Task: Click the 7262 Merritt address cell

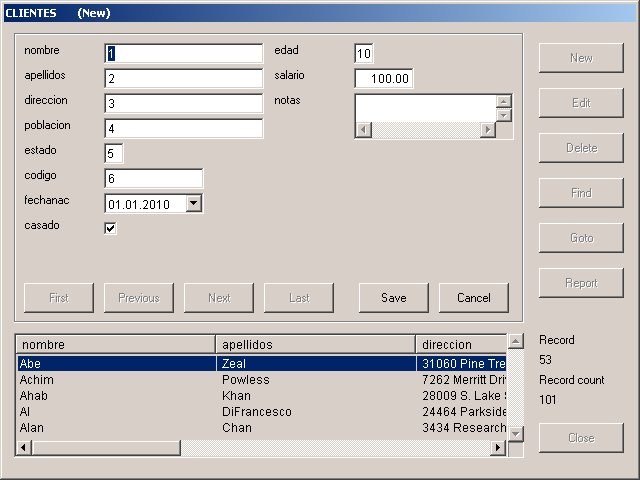Action: tap(461, 380)
